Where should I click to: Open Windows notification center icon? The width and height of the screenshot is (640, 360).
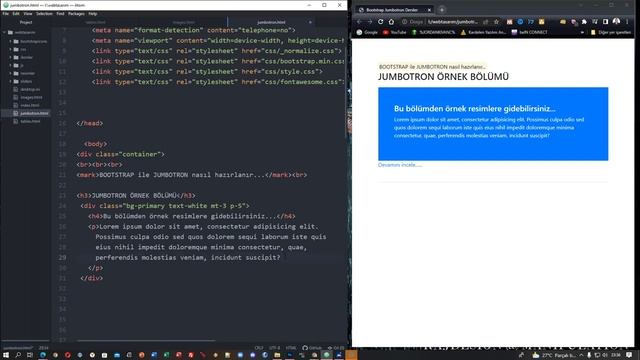tap(629, 356)
